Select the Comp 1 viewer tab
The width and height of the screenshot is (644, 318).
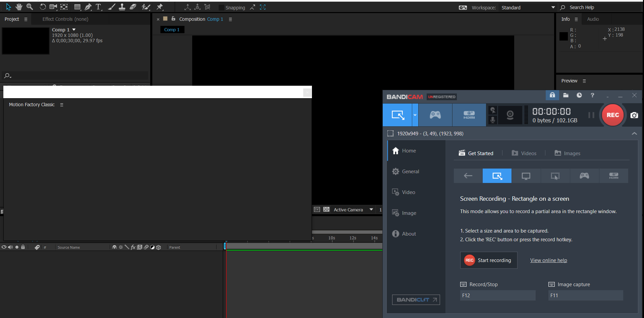(x=172, y=29)
